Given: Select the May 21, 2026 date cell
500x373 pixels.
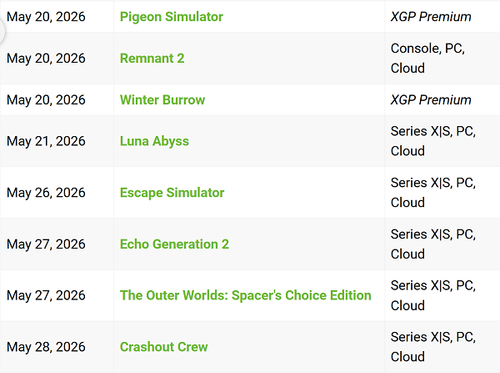Looking at the screenshot, I should tap(57, 141).
